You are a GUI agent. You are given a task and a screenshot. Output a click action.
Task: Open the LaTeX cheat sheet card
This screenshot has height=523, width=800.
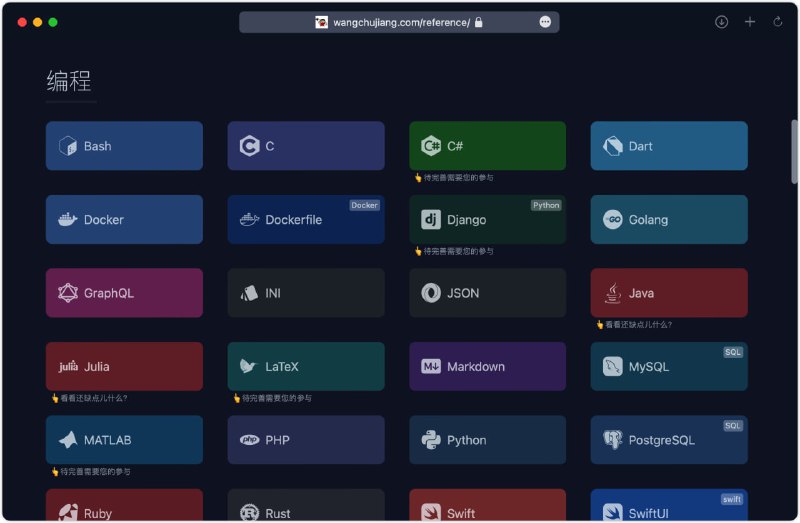tap(306, 367)
